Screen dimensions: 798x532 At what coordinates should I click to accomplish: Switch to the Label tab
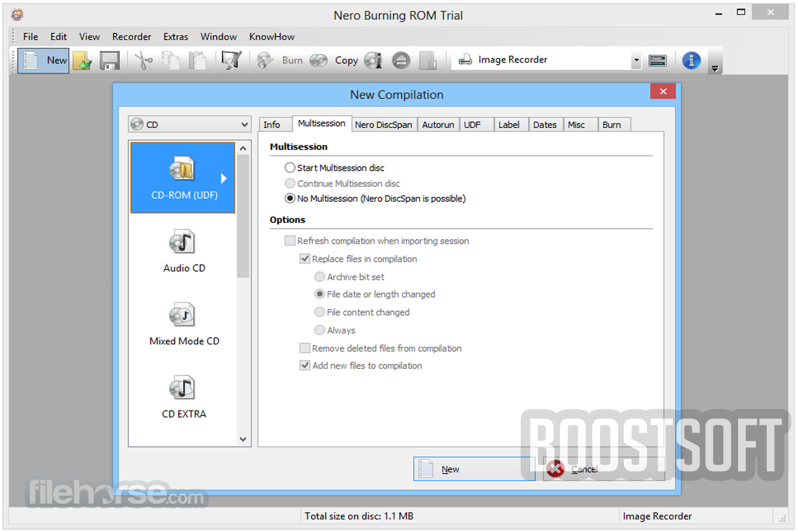[x=511, y=125]
